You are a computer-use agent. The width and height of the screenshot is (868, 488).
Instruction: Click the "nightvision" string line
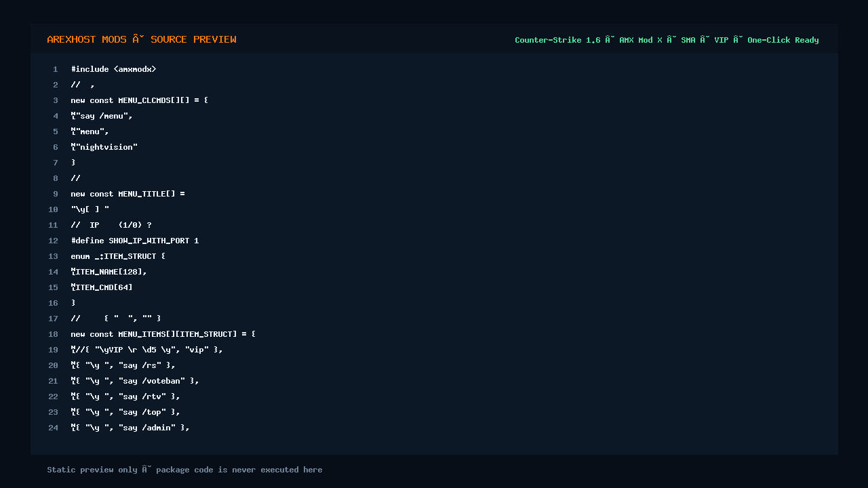point(104,147)
